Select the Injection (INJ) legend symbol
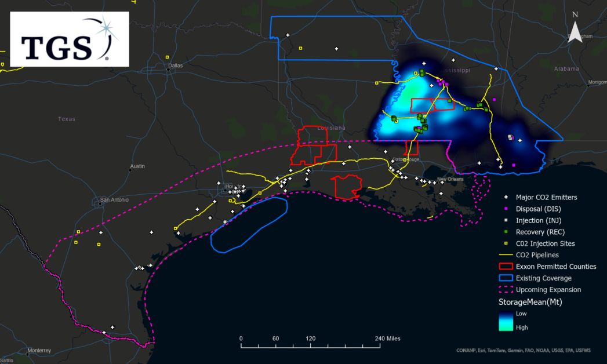Image resolution: width=607 pixels, height=364 pixels. 506,220
